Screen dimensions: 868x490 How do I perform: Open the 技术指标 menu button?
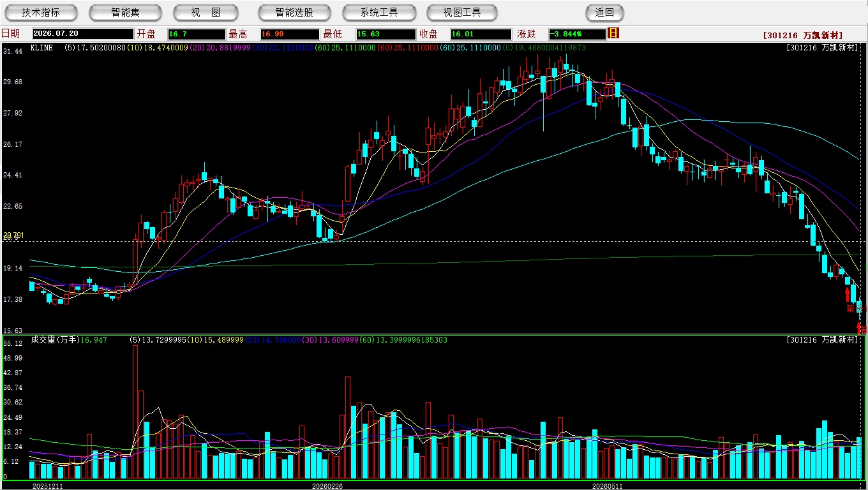click(x=41, y=12)
